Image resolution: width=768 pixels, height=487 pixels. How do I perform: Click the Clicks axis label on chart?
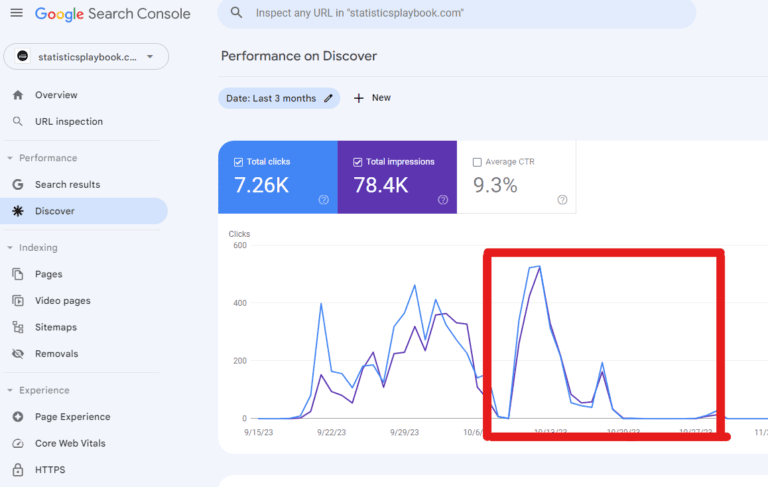tap(239, 234)
